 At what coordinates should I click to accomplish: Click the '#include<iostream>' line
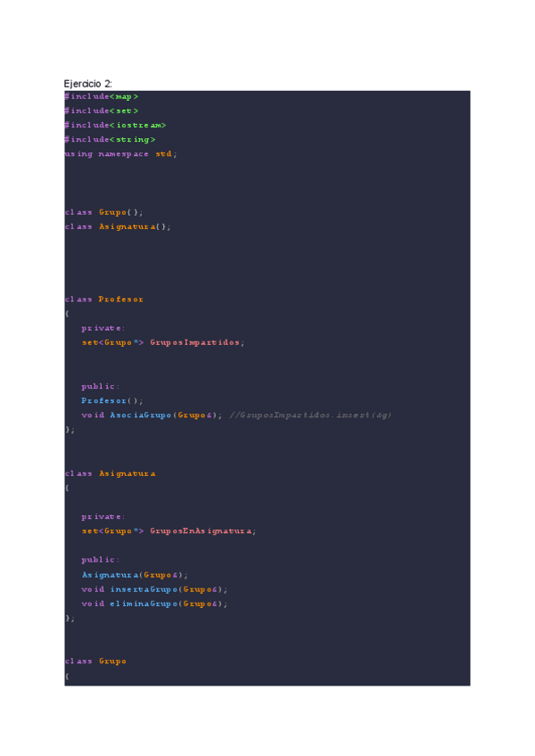pos(115,126)
